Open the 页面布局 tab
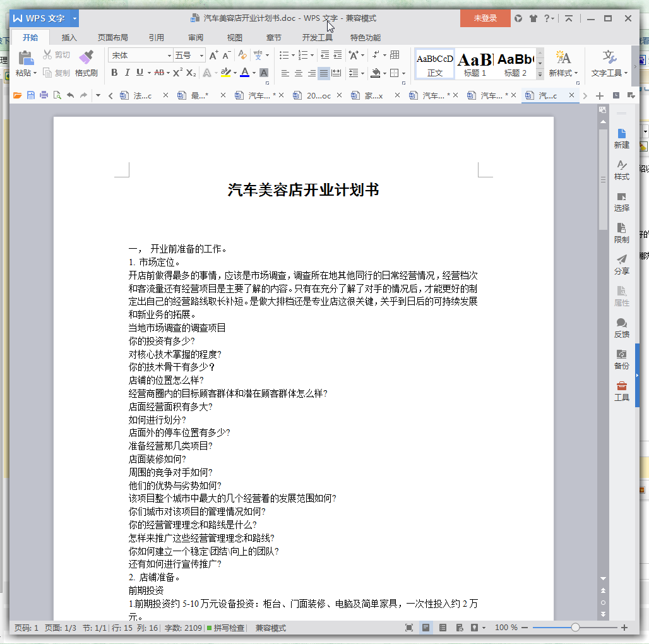649x644 pixels. coord(112,38)
